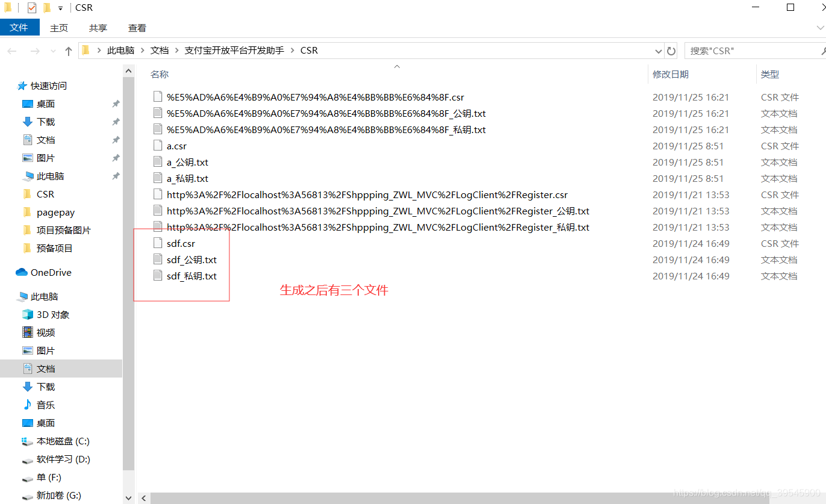
Task: Select the http...Register.csr file
Action: (367, 194)
